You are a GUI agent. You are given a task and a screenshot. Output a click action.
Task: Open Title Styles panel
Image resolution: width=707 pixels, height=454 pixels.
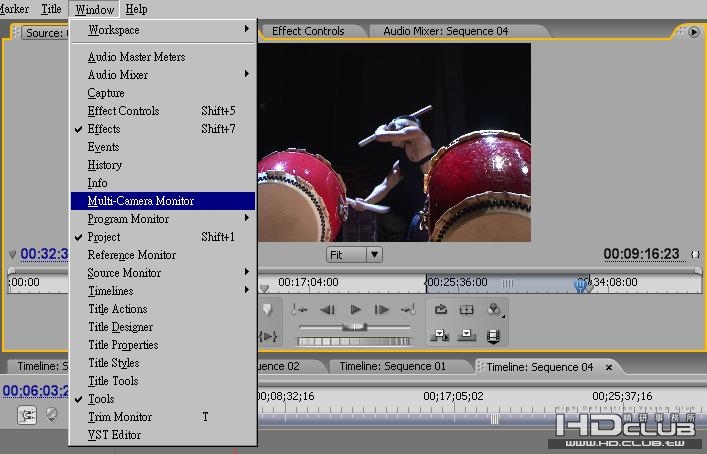163,363
